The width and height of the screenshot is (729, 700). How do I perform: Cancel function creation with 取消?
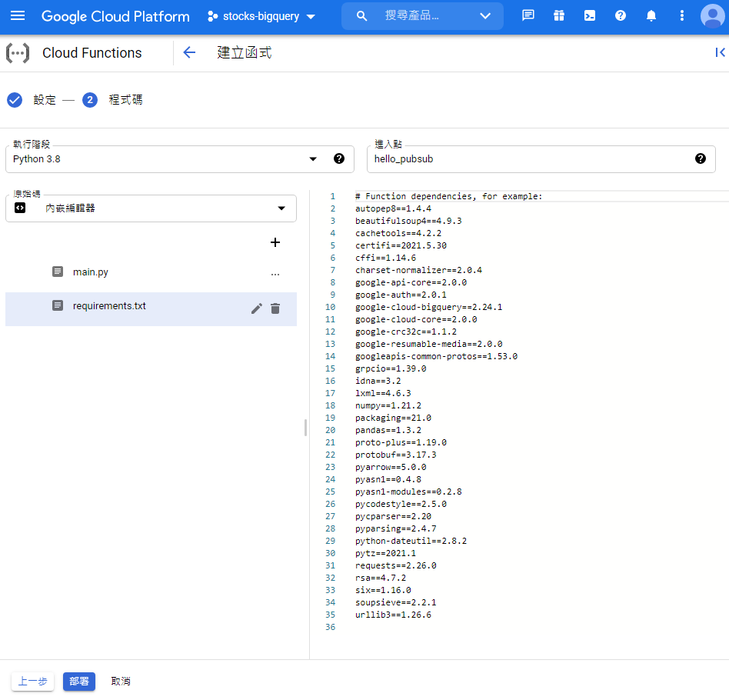tap(120, 681)
